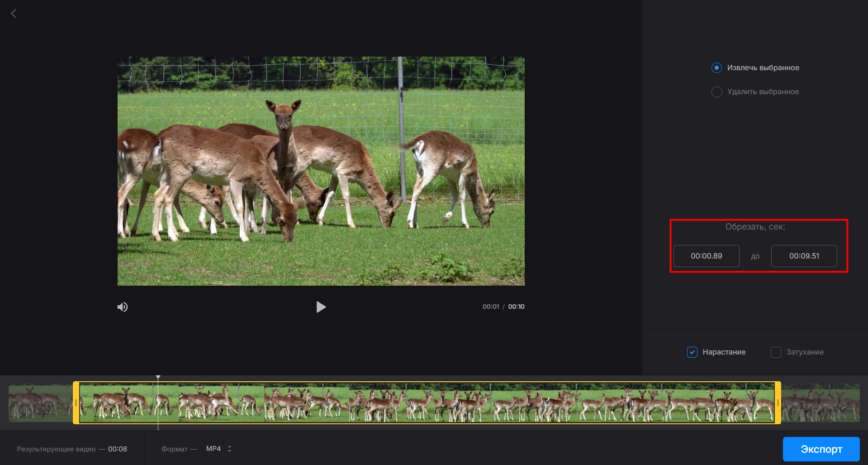This screenshot has width=868, height=465.
Task: Mute the video with the speaker icon
Action: (x=123, y=307)
